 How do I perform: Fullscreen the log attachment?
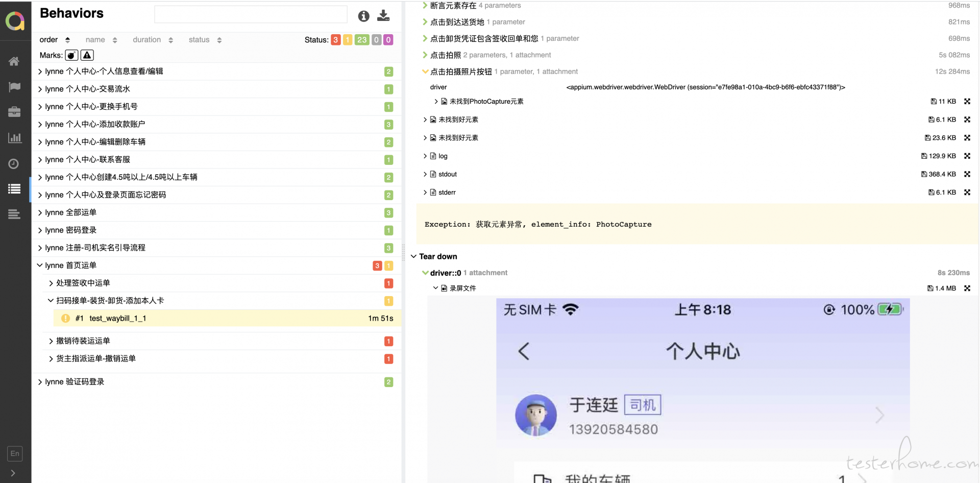coord(967,156)
